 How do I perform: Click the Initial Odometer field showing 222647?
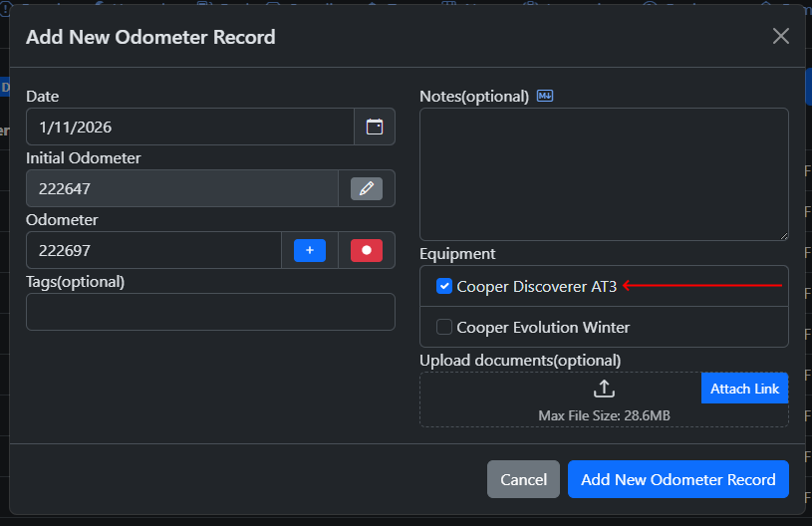click(182, 188)
